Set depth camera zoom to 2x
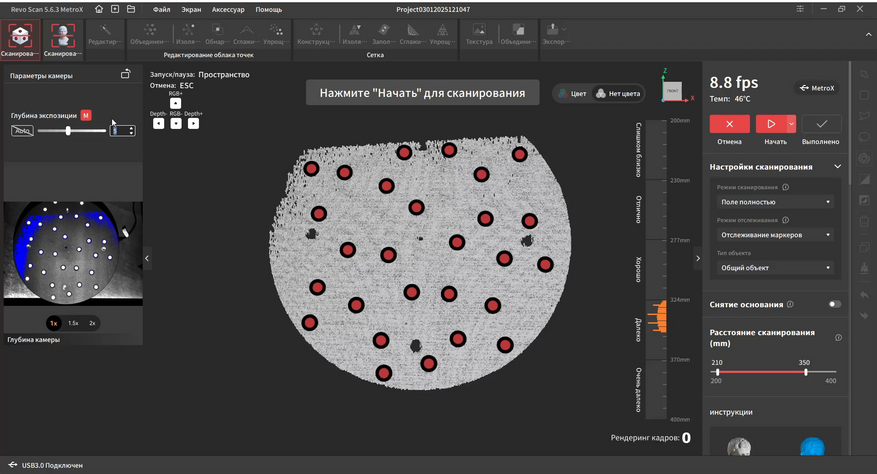Image resolution: width=877 pixels, height=474 pixels. click(92, 323)
